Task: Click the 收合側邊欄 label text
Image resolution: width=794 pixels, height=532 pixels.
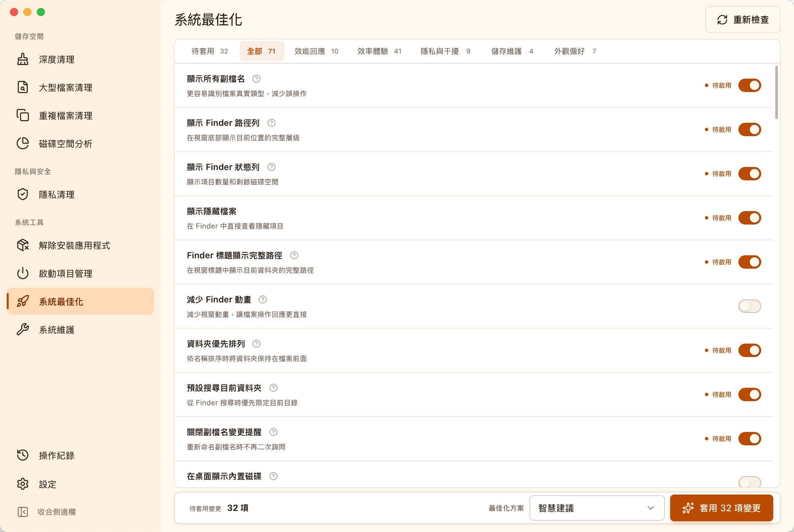Action: 57,512
